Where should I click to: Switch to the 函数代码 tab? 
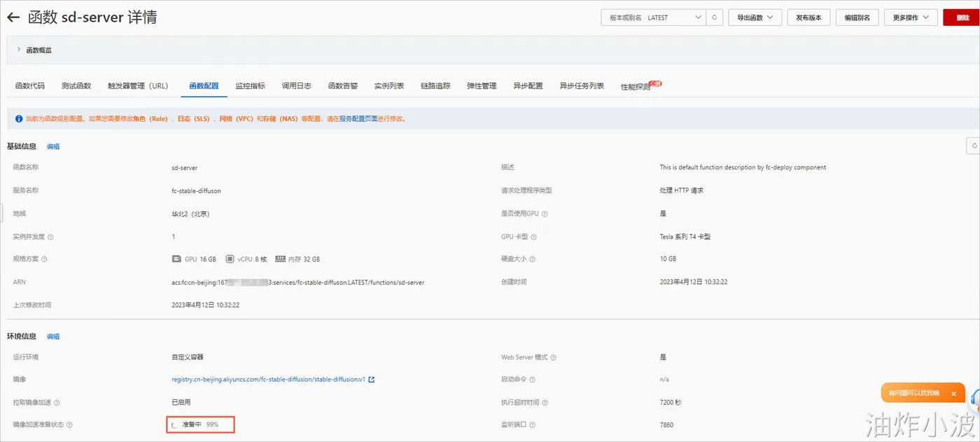(30, 86)
